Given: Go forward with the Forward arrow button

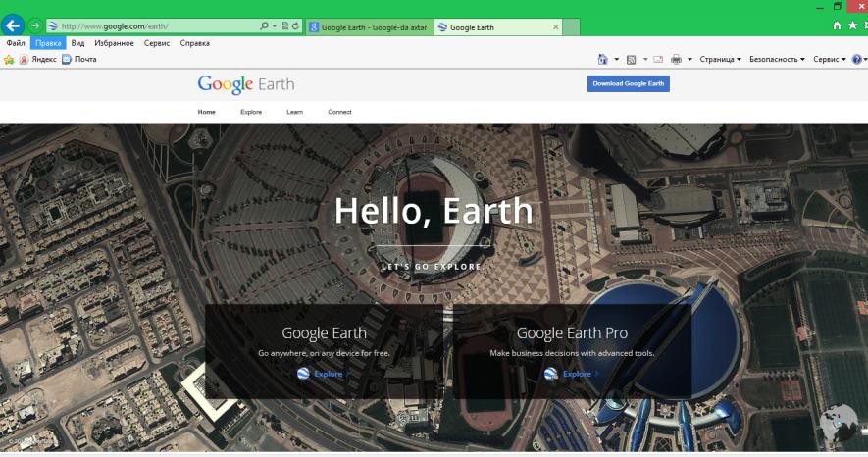Looking at the screenshot, I should click(x=35, y=26).
